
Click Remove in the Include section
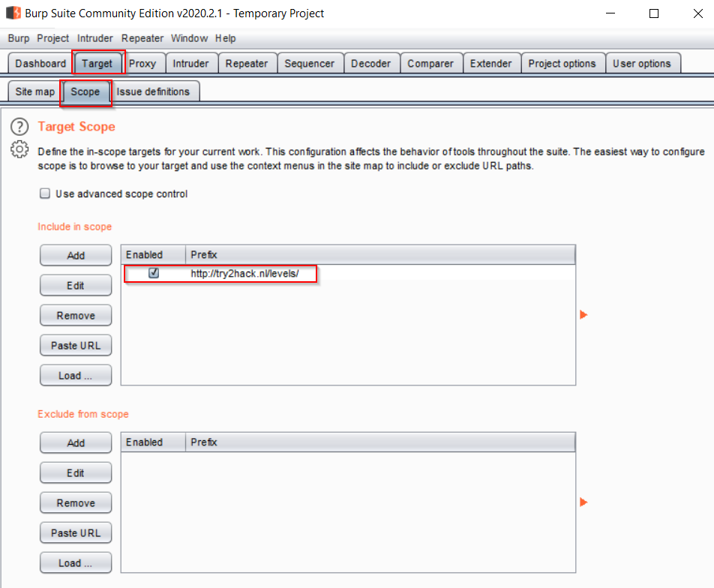(x=75, y=315)
